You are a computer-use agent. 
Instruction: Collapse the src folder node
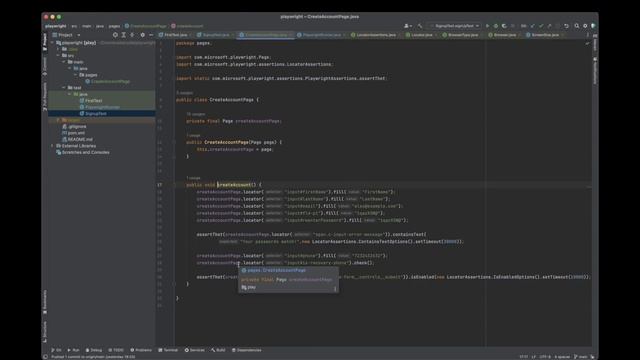(58, 55)
